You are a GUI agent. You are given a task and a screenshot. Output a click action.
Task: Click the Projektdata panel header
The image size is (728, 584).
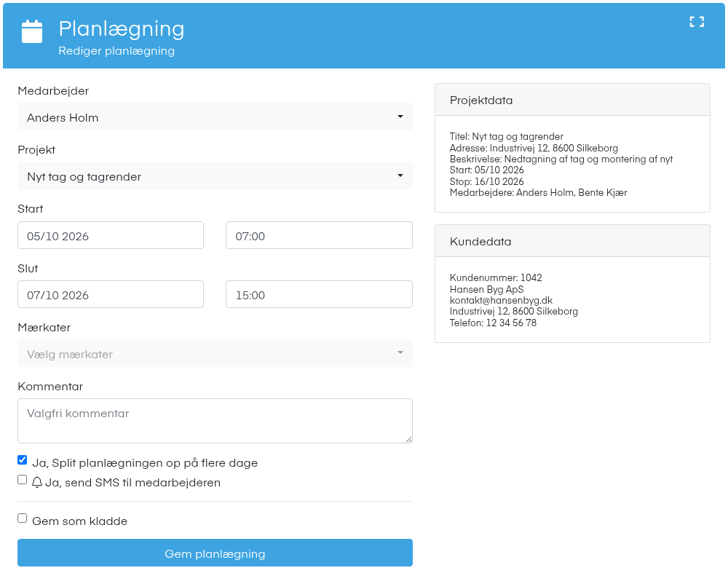572,100
